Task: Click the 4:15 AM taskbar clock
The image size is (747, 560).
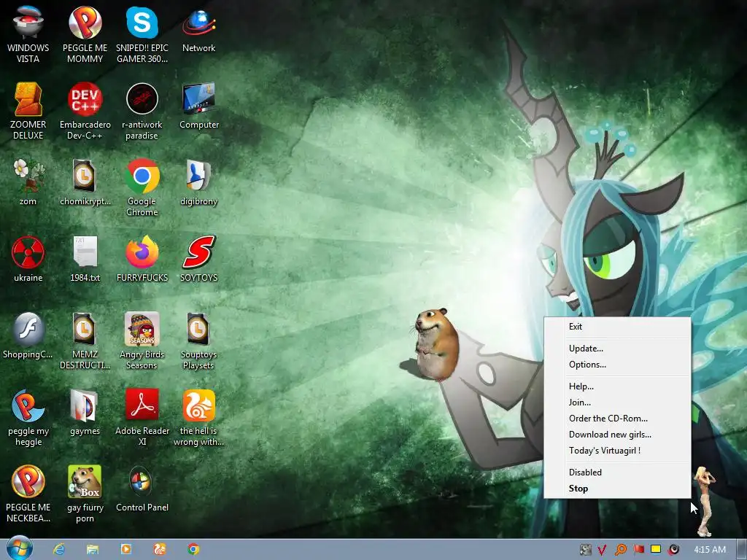Action: tap(710, 550)
